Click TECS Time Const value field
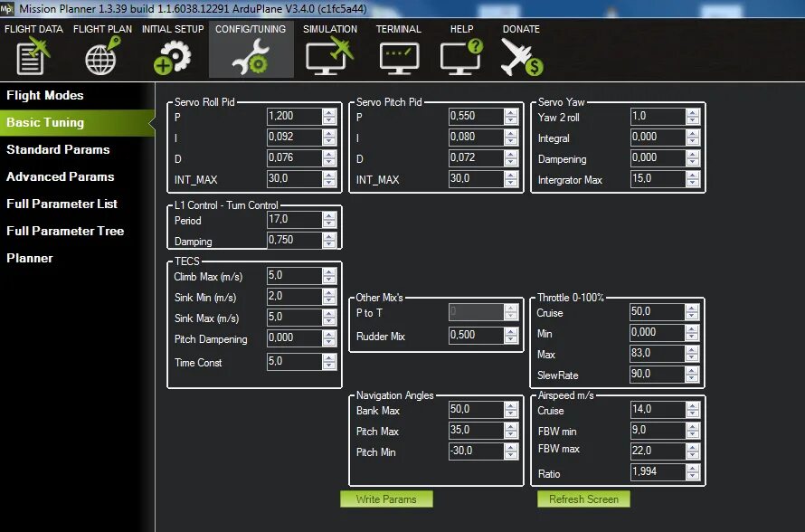805x532 pixels. point(295,362)
